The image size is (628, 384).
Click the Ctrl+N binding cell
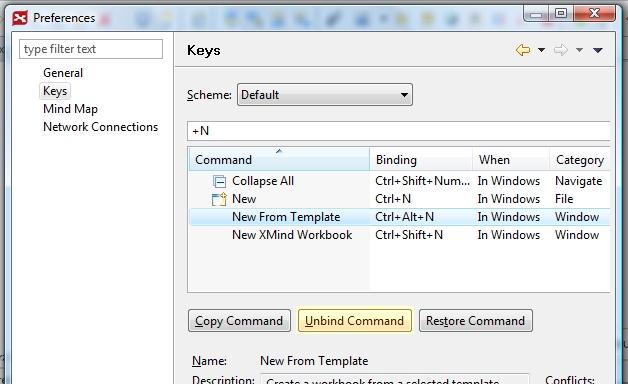pos(393,199)
